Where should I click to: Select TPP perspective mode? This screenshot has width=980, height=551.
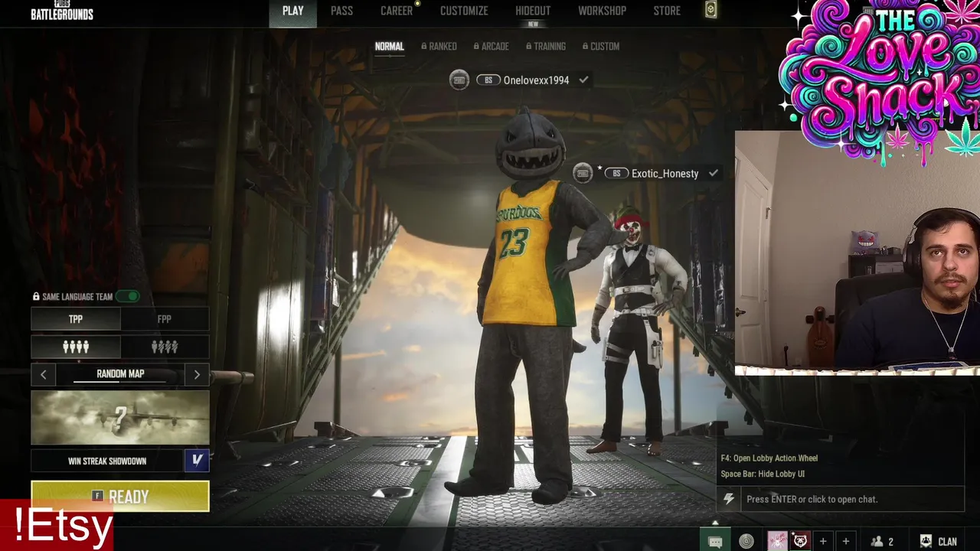(76, 319)
